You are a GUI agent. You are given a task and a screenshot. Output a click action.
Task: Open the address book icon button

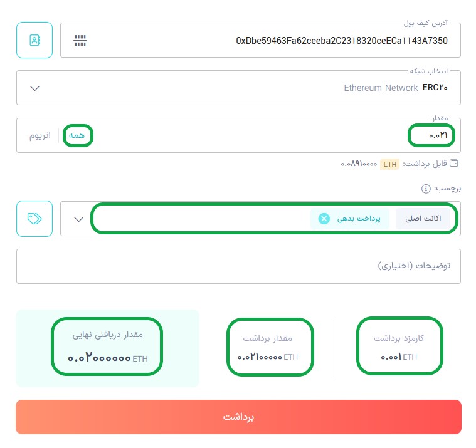click(x=34, y=40)
